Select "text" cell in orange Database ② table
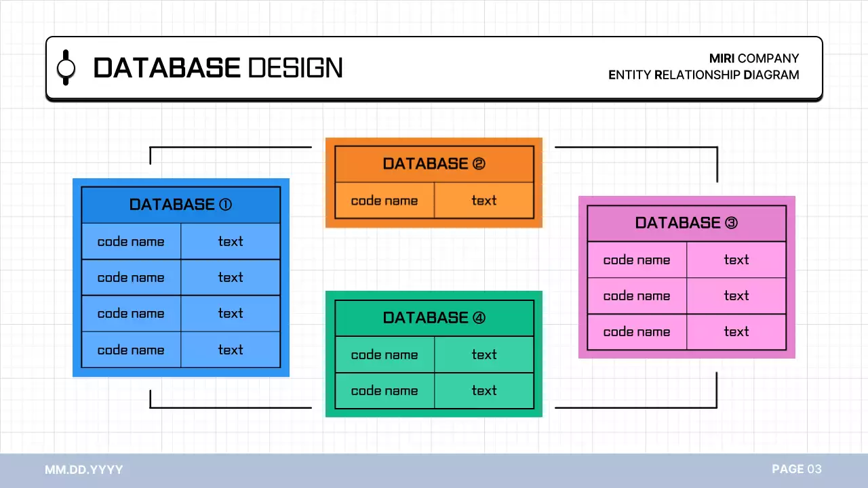 tap(484, 201)
